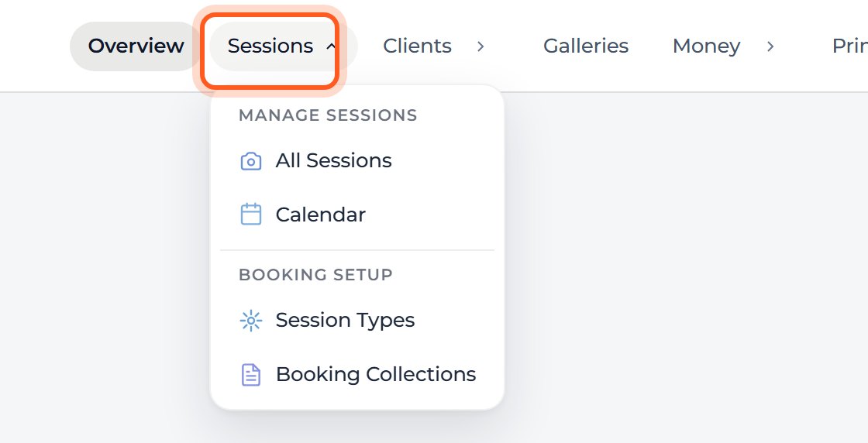Image resolution: width=868 pixels, height=443 pixels.
Task: Click the calendar icon in the Sessions dropdown
Action: click(251, 215)
